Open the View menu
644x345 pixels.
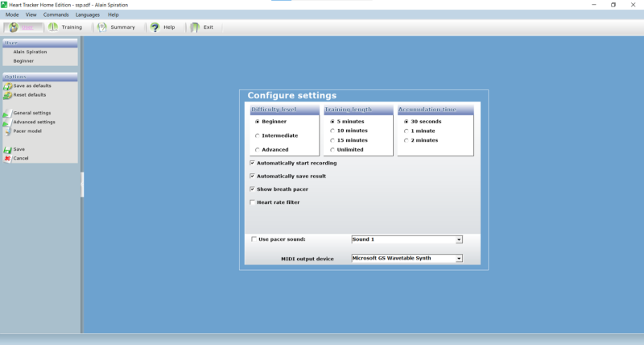pyautogui.click(x=31, y=15)
